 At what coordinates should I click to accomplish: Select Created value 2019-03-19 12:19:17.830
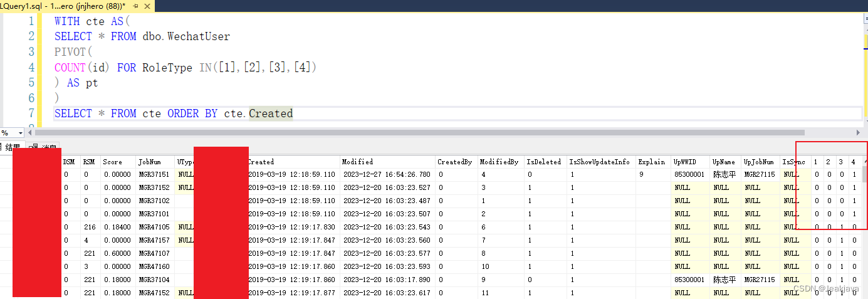[293, 227]
